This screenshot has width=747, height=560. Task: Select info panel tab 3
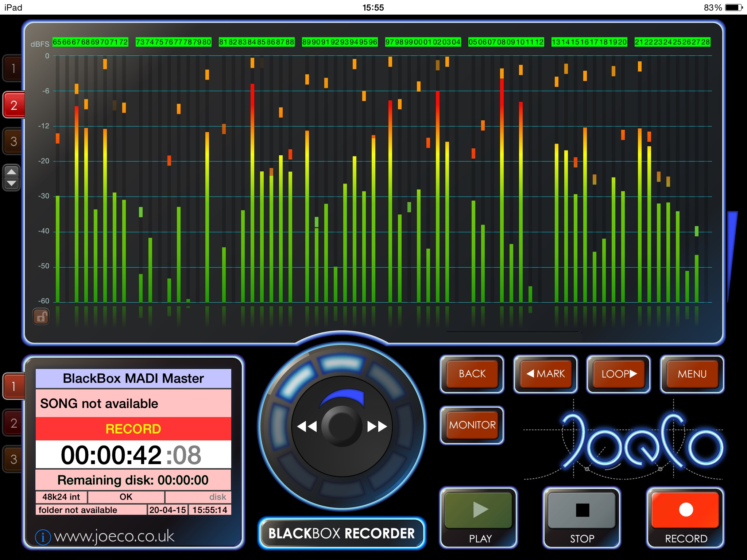(x=13, y=459)
